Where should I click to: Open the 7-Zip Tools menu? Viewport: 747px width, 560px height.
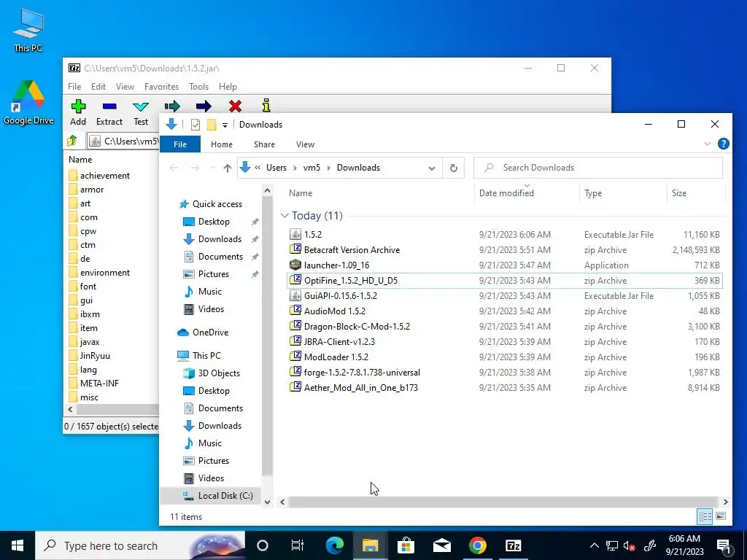(198, 87)
